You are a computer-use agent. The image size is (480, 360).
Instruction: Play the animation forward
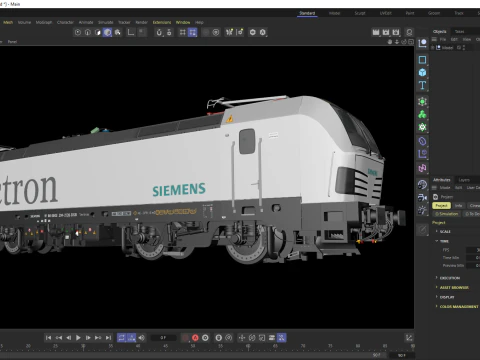(78, 338)
